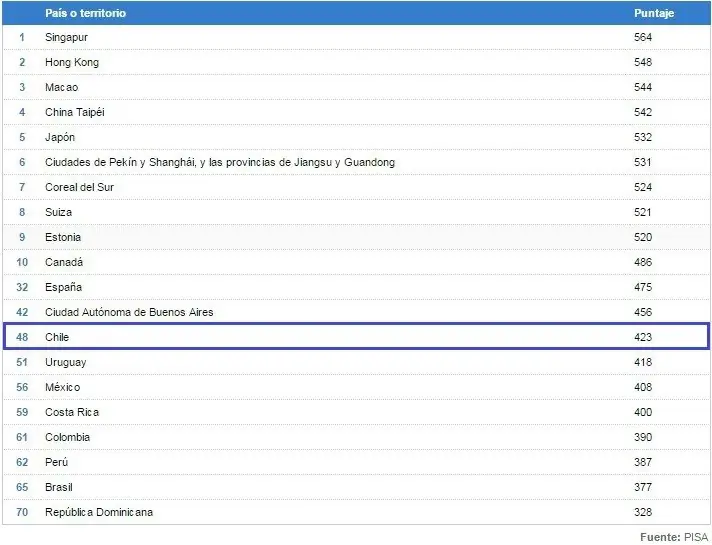712x545 pixels.
Task: Select the República Dominicana entry
Action: 99,512
